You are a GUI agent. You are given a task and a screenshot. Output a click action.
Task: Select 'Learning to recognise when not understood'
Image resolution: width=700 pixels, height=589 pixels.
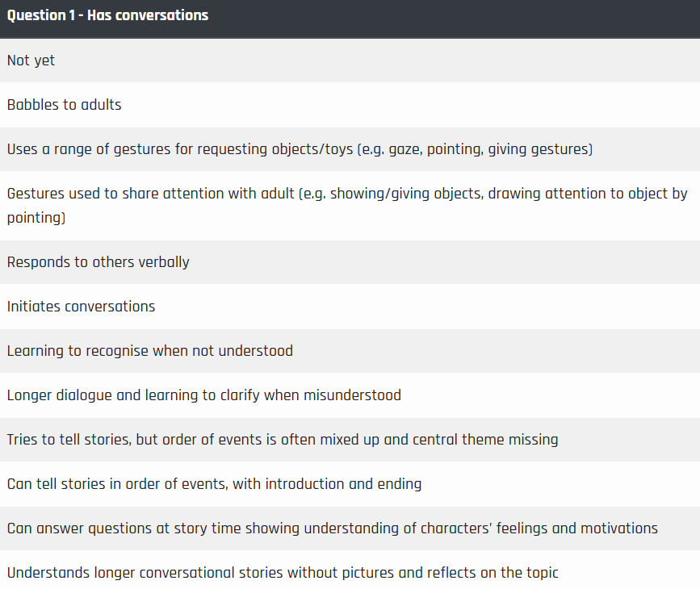tap(350, 351)
